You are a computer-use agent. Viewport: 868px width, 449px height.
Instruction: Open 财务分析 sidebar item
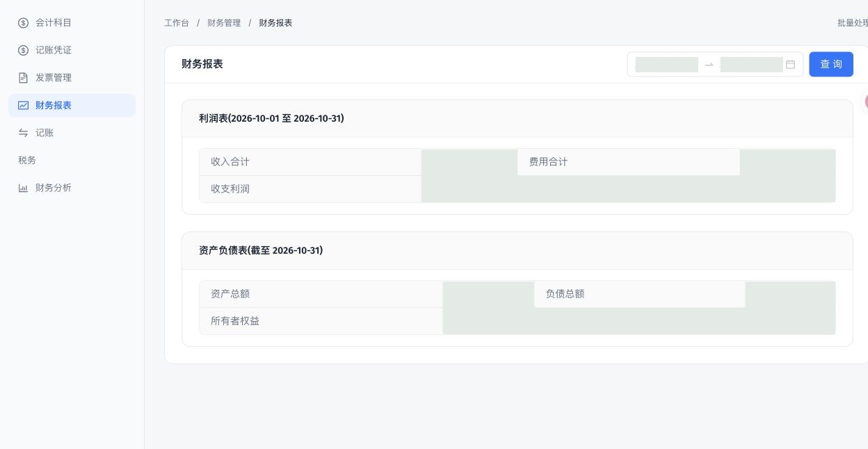click(x=72, y=188)
